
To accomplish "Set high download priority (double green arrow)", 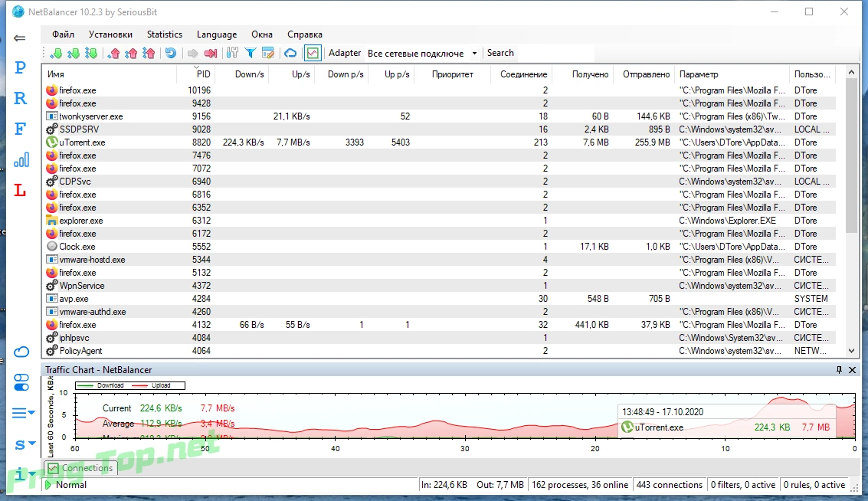I will pos(91,53).
